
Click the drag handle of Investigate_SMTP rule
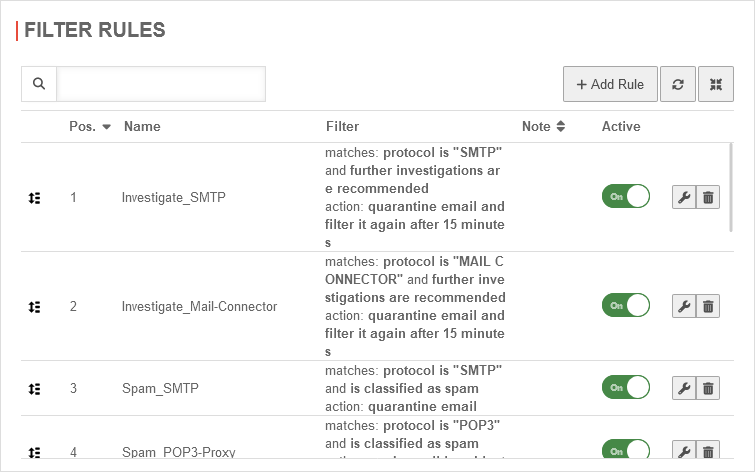pos(35,198)
